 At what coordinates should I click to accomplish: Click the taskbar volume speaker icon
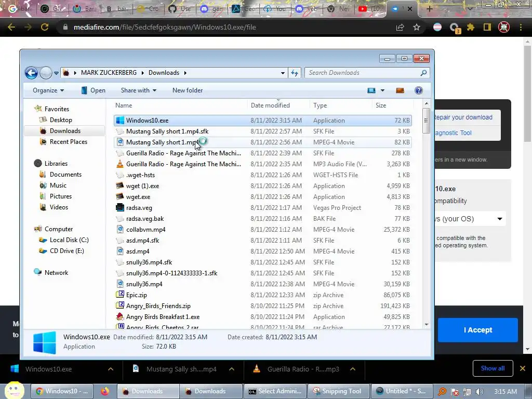[479, 392]
